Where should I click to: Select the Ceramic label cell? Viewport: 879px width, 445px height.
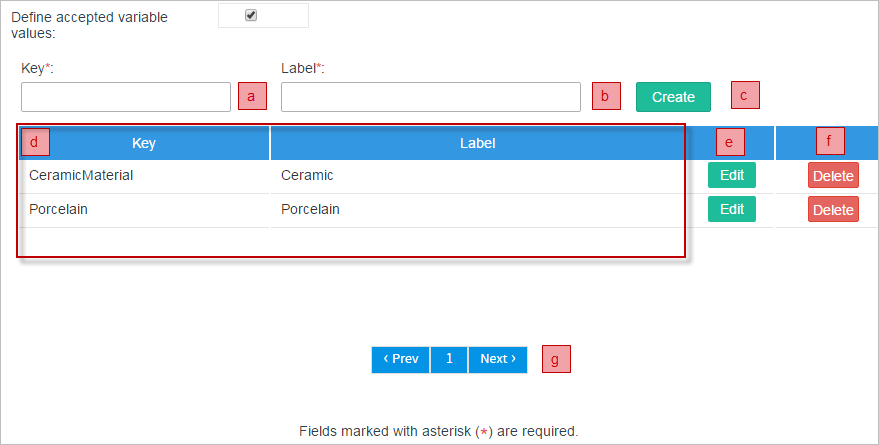pos(307,175)
